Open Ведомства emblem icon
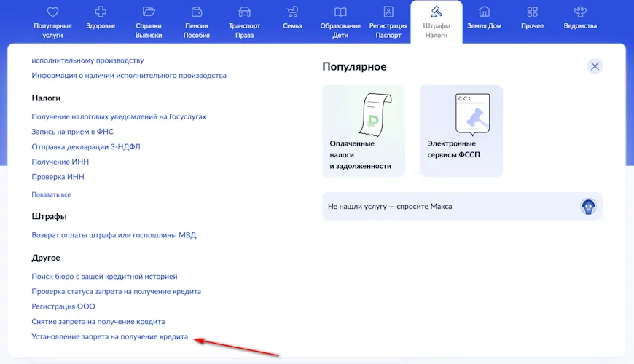 (x=580, y=12)
